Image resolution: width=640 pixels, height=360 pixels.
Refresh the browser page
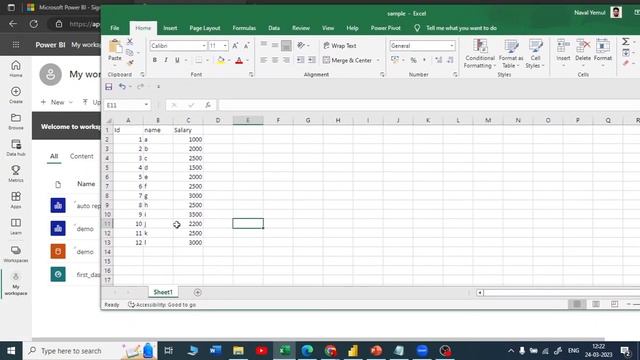(34, 24)
